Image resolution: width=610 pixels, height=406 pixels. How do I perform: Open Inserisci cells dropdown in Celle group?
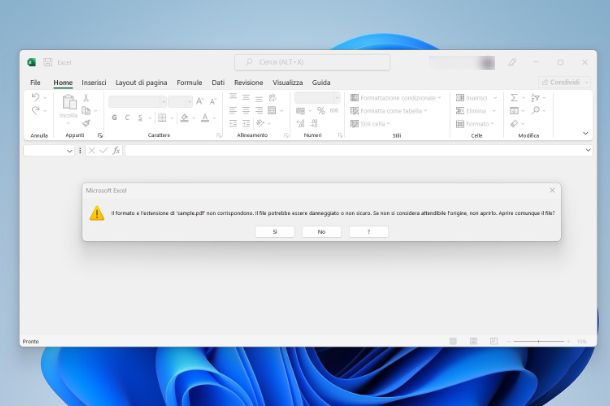pyautogui.click(x=476, y=98)
